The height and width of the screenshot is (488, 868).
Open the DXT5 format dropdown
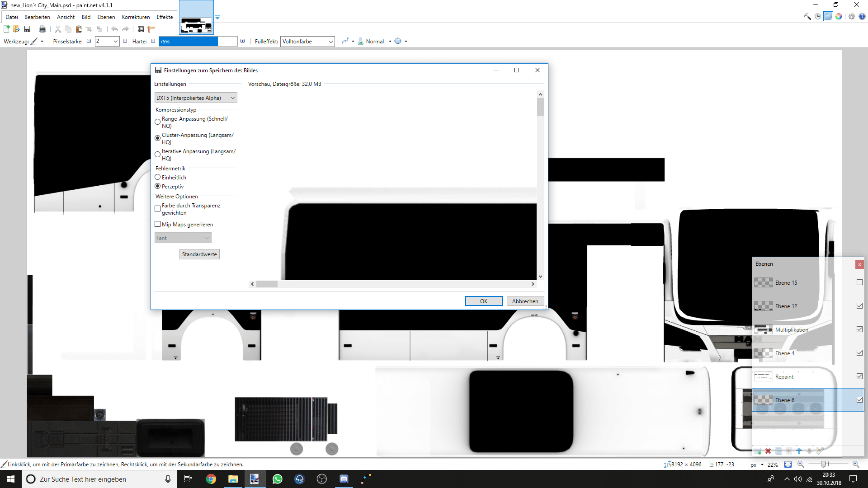point(196,98)
